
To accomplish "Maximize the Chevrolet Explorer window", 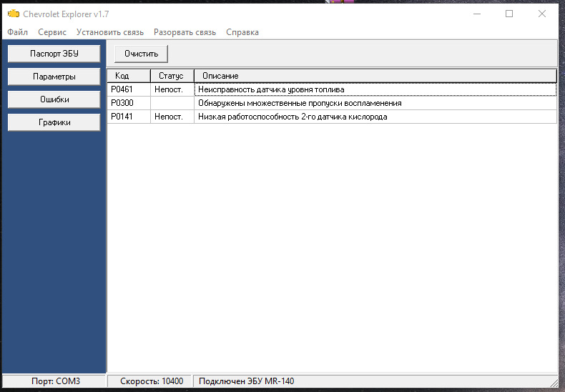I will [509, 14].
